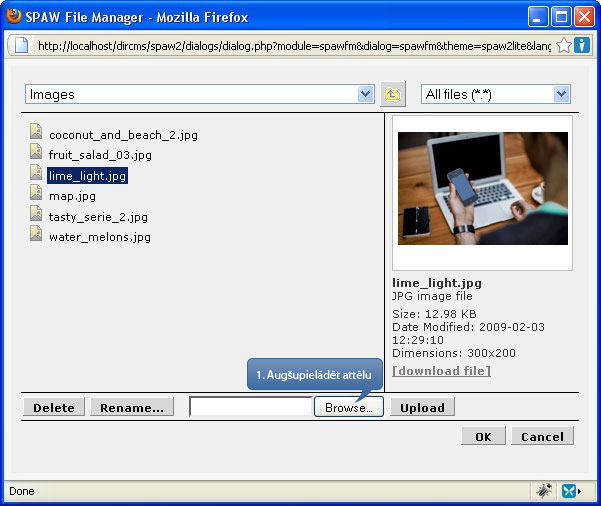
Task: Bookmark this page with the star icon
Action: point(563,46)
